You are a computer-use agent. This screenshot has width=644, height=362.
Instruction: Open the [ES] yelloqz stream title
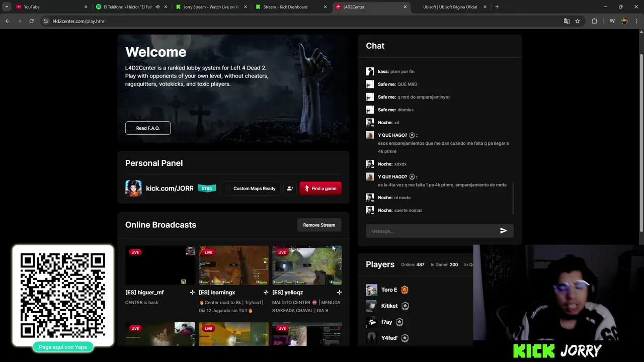point(287,292)
